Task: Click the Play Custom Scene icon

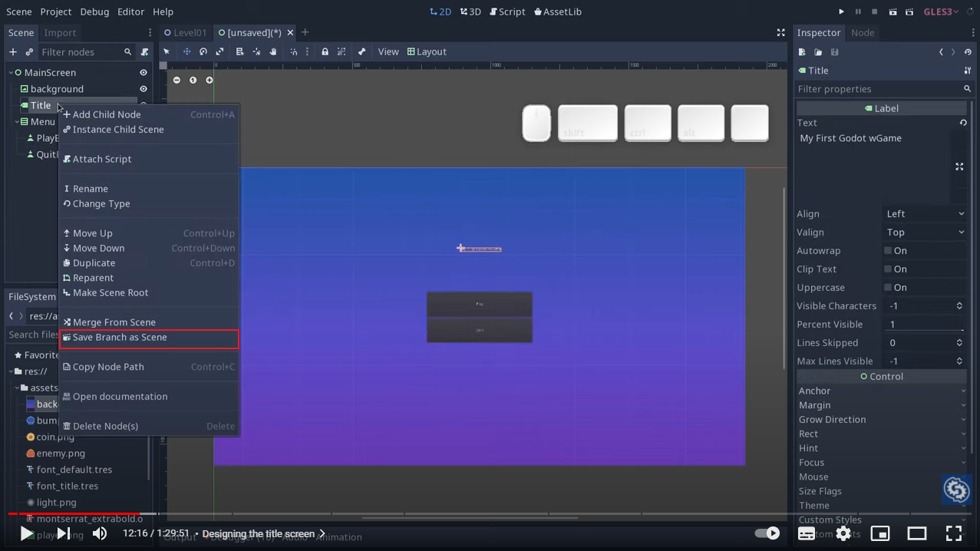Action: click(x=909, y=12)
